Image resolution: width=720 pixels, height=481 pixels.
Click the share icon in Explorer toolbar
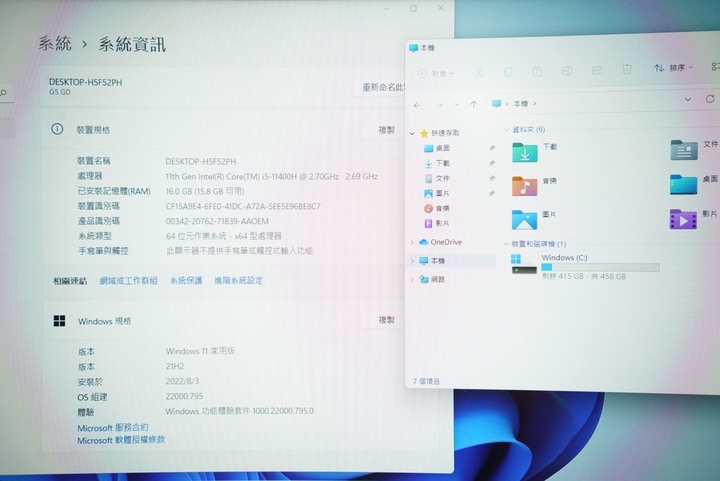point(596,70)
